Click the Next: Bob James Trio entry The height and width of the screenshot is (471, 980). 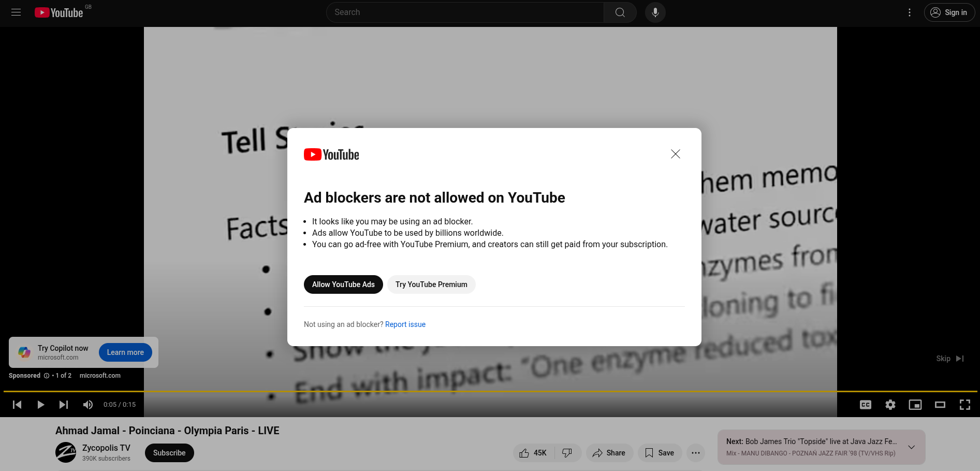811,441
